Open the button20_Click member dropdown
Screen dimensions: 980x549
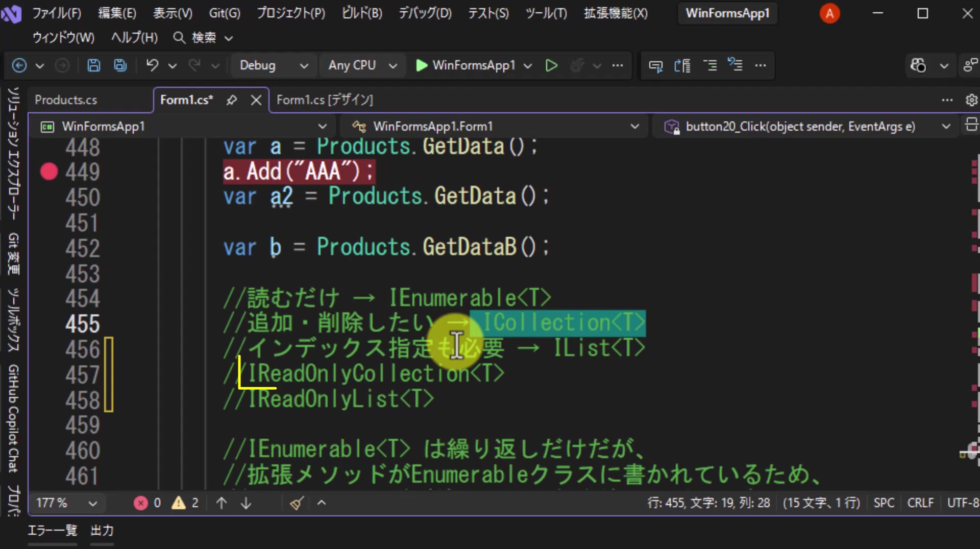(x=806, y=126)
